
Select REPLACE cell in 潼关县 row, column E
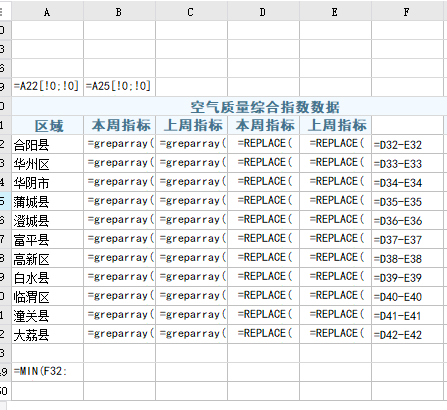[335, 315]
